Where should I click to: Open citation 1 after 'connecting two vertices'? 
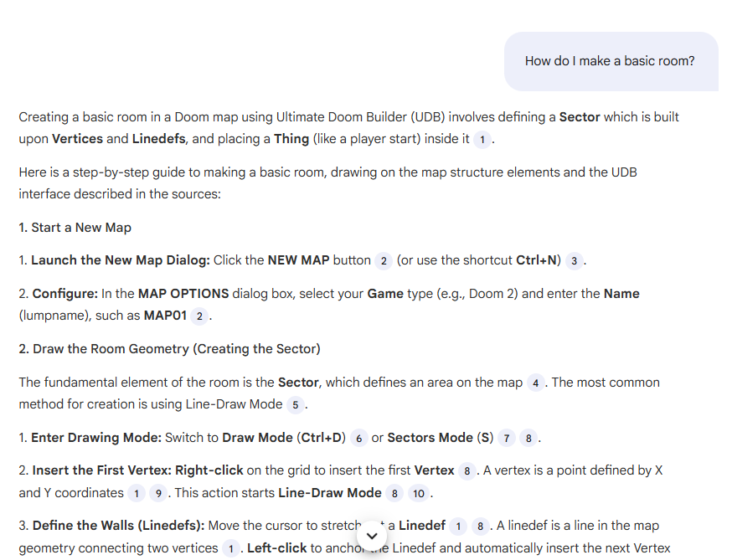coord(231,548)
